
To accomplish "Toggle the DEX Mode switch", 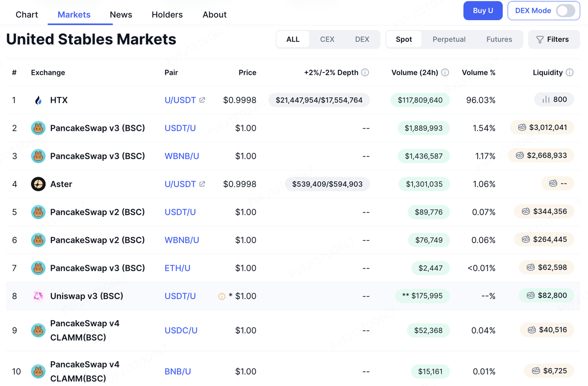I will [565, 11].
